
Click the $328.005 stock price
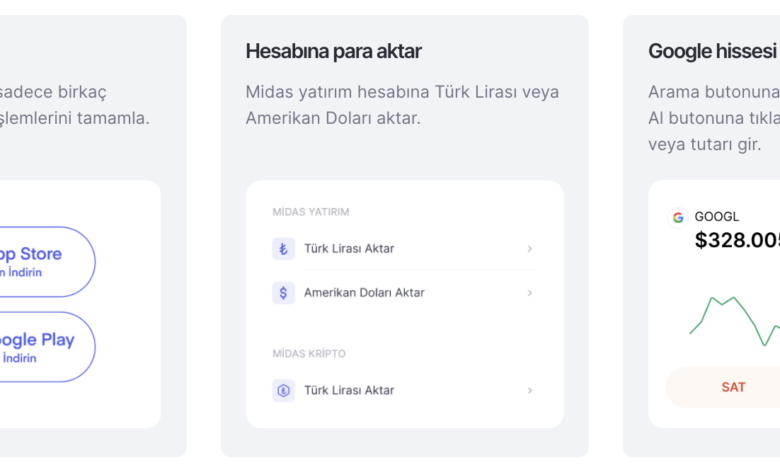click(737, 240)
